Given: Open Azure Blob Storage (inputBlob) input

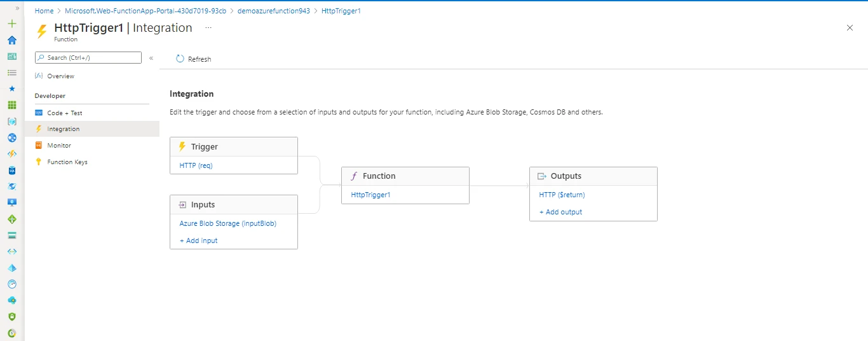Looking at the screenshot, I should coord(228,223).
